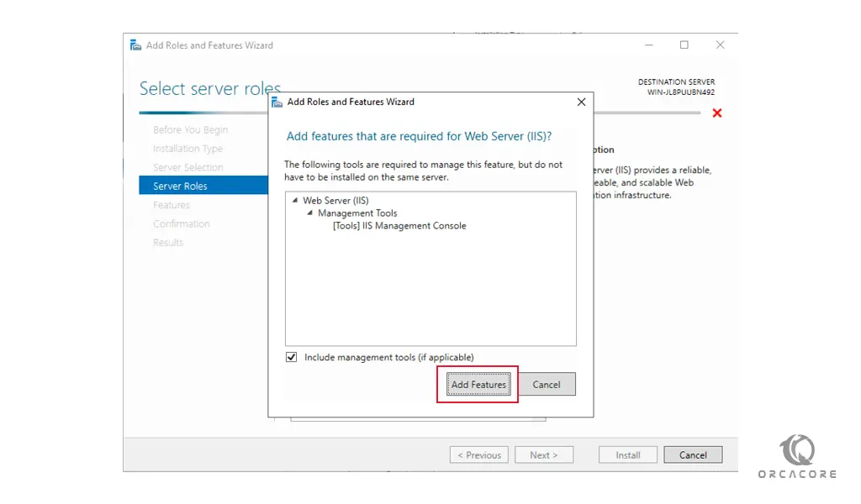861x504 pixels.
Task: Close the required features dialog with X
Action: pos(581,102)
